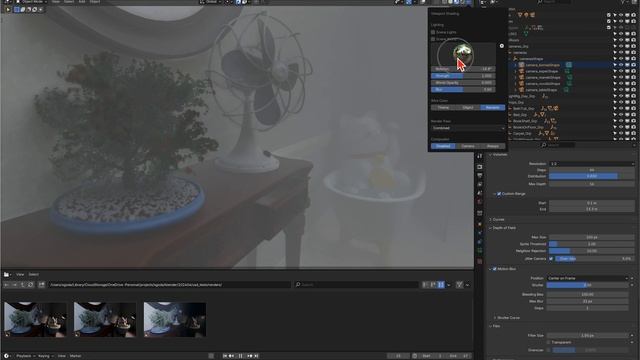Open the file browser View menu
Screen dimensions: 640x360
point(20,274)
